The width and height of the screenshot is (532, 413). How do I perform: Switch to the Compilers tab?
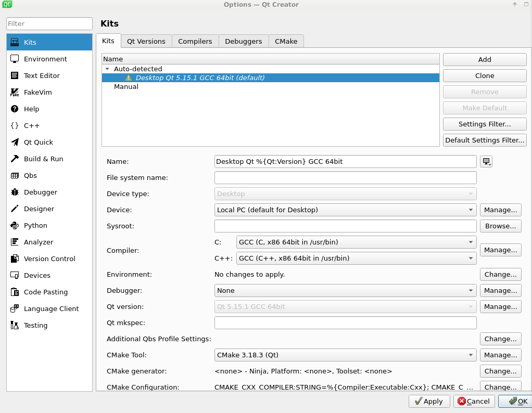(x=195, y=42)
